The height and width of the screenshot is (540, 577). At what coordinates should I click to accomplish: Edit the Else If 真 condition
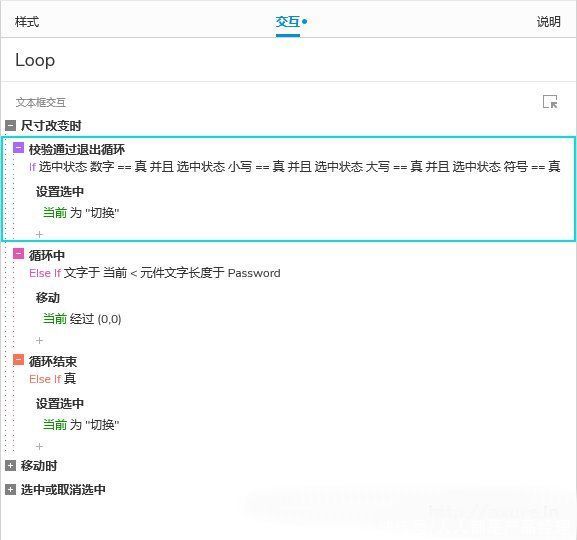tap(53, 379)
